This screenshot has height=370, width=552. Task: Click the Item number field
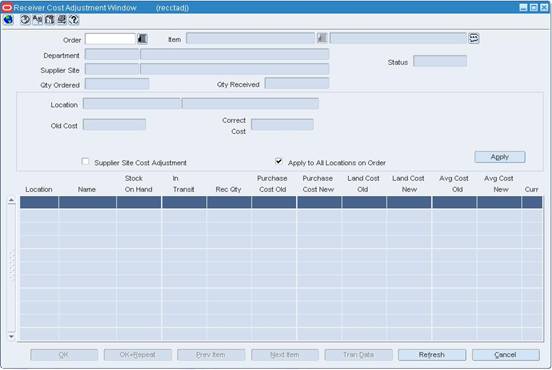tap(250, 38)
